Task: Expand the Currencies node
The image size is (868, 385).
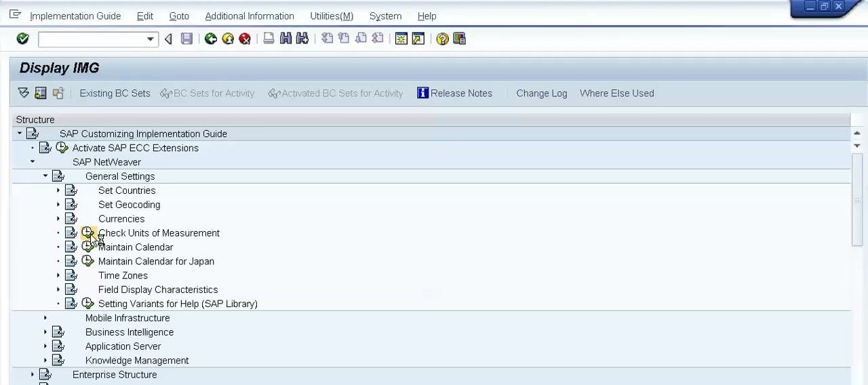Action: [x=58, y=219]
